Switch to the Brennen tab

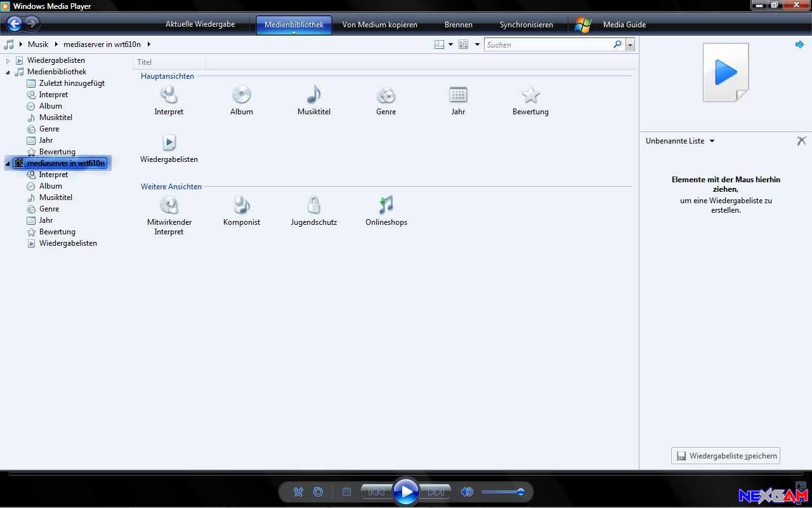(458, 25)
